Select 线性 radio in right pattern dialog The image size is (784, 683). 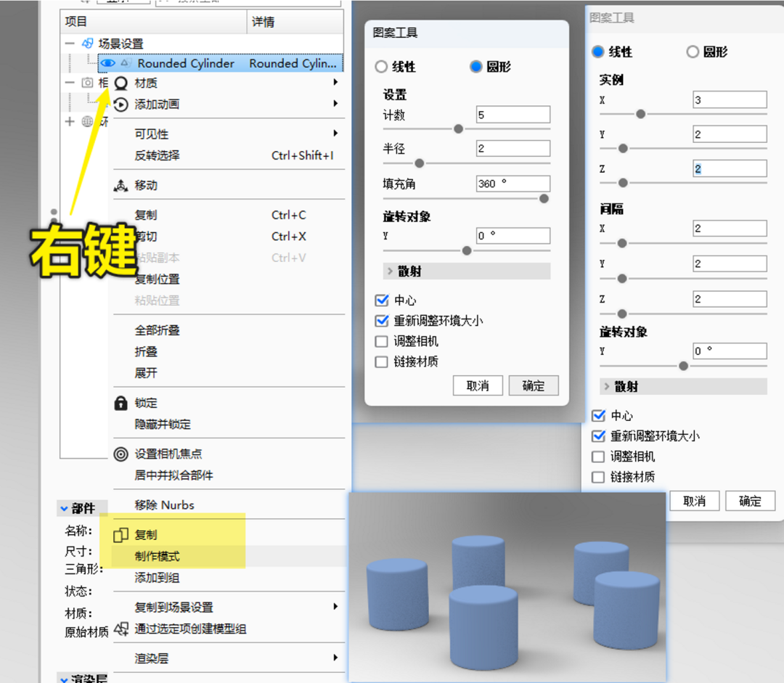click(x=598, y=52)
